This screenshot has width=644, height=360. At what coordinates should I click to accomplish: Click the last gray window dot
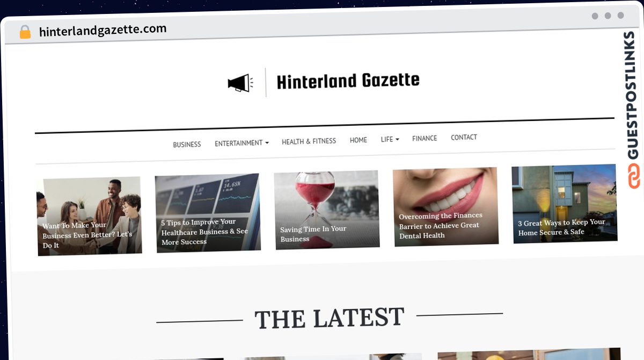tap(620, 16)
